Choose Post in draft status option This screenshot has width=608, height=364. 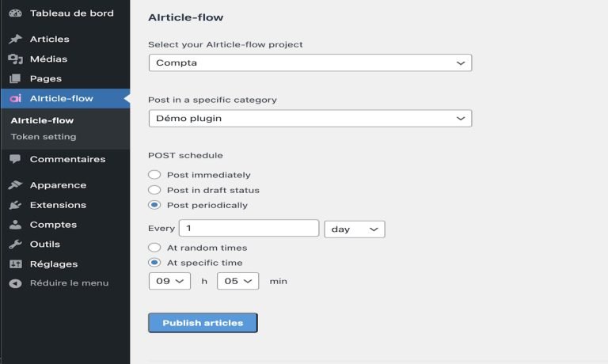point(155,190)
